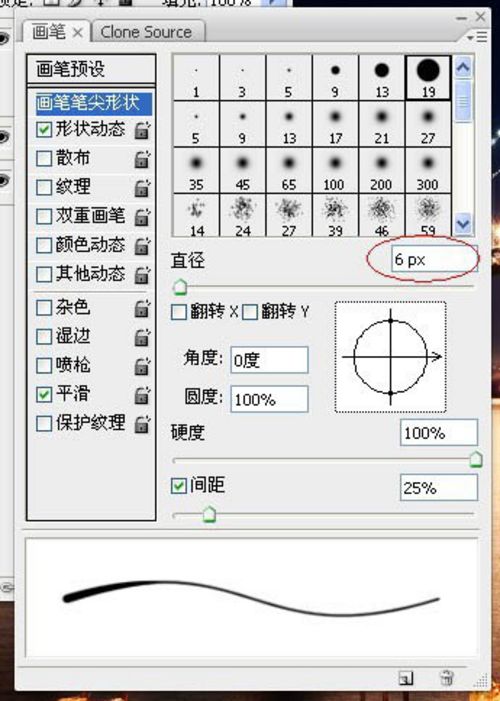Select the soft round 300 brush preset
500x701 pixels.
pyautogui.click(x=428, y=170)
